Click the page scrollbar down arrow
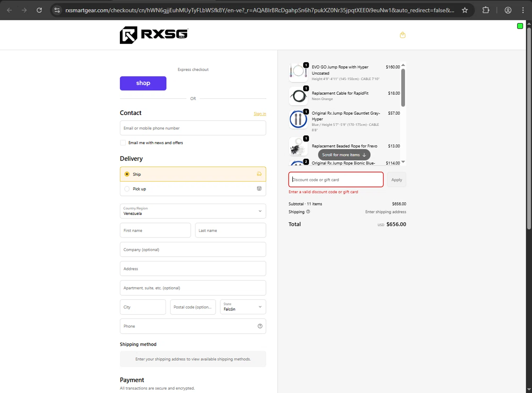This screenshot has width=532, height=393. (529, 389)
